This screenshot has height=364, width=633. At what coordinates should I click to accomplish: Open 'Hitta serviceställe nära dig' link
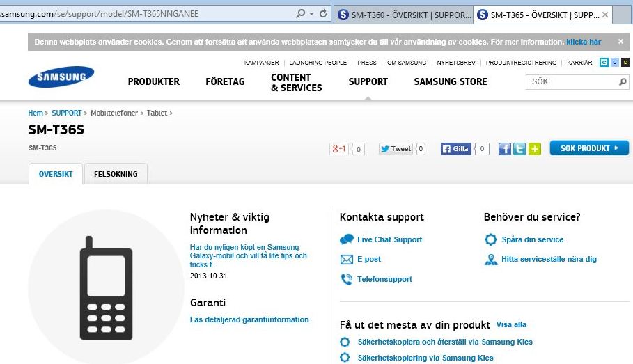tap(549, 259)
